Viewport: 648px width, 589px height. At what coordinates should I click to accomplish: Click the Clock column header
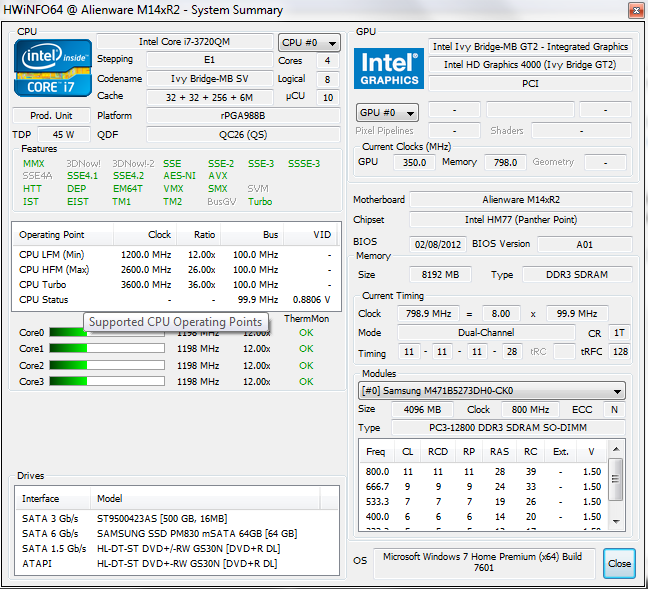click(145, 235)
